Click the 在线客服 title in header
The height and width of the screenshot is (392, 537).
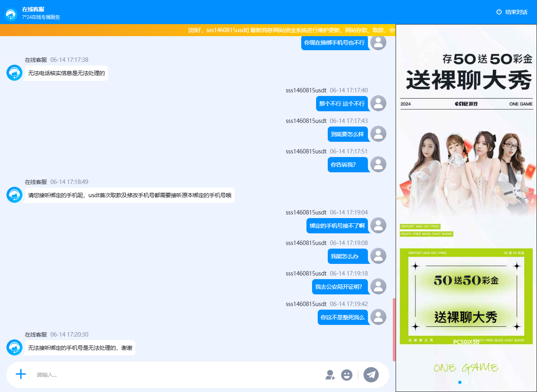coord(33,9)
